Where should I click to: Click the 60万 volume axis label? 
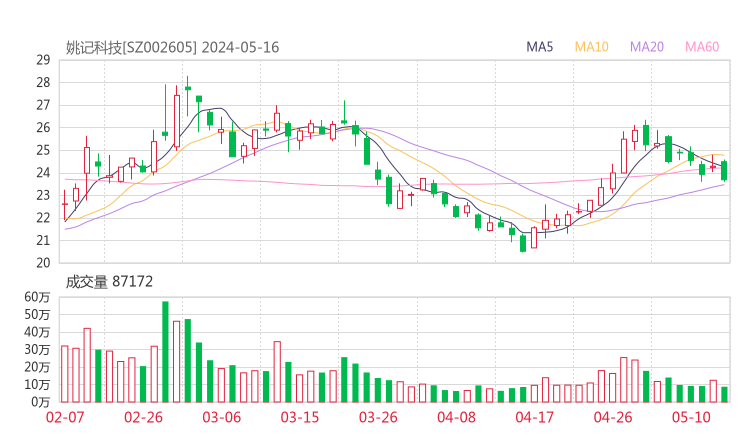[x=37, y=297]
